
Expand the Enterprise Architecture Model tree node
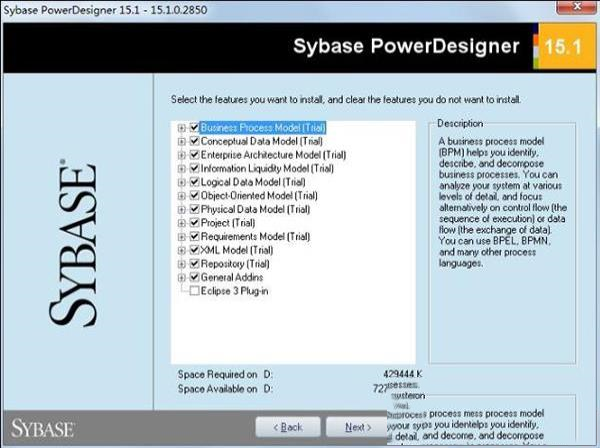(x=182, y=155)
